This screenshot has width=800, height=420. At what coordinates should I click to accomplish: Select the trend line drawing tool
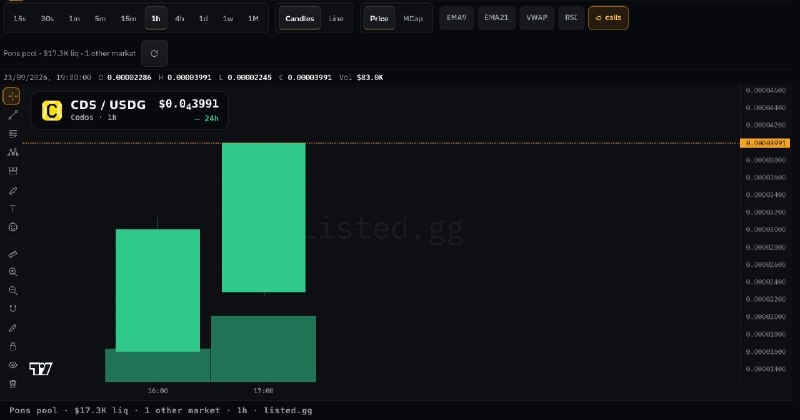tap(13, 115)
